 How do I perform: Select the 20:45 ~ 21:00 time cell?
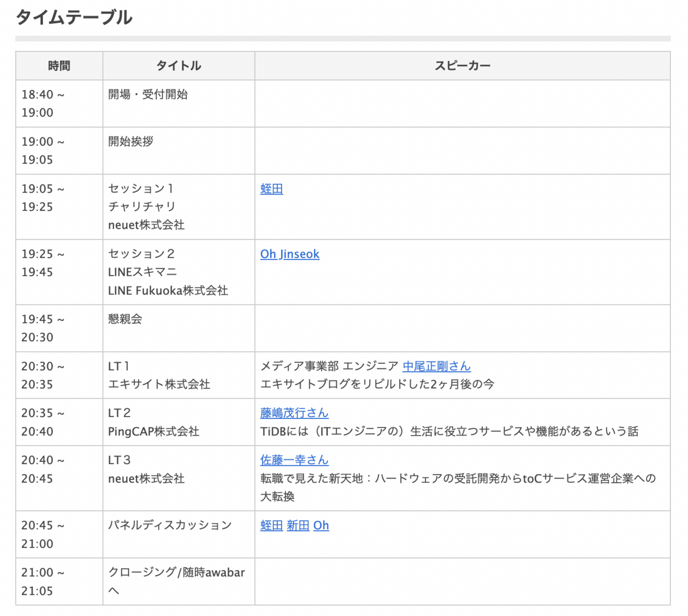59,535
